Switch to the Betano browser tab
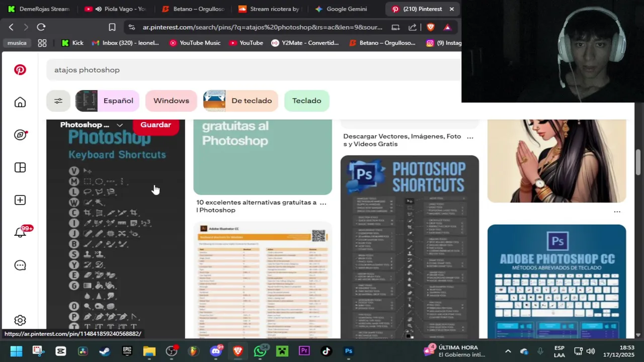Image resolution: width=644 pixels, height=362 pixels. coord(193,9)
